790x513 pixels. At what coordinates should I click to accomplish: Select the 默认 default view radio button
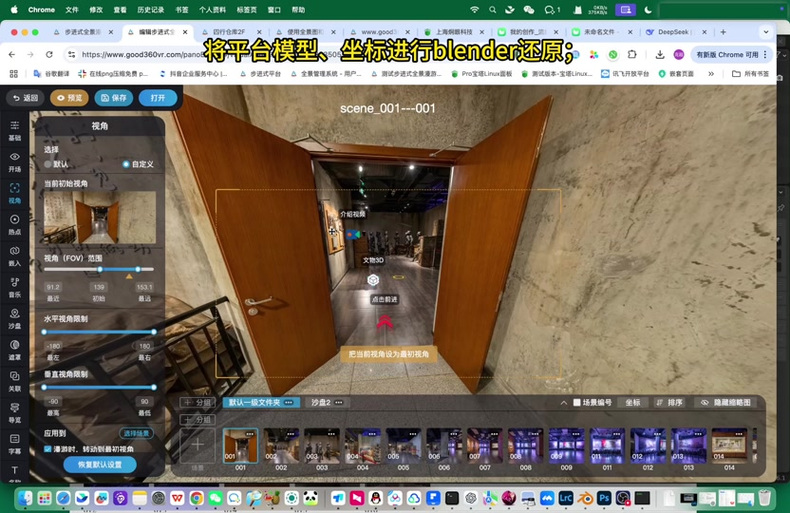click(48, 164)
